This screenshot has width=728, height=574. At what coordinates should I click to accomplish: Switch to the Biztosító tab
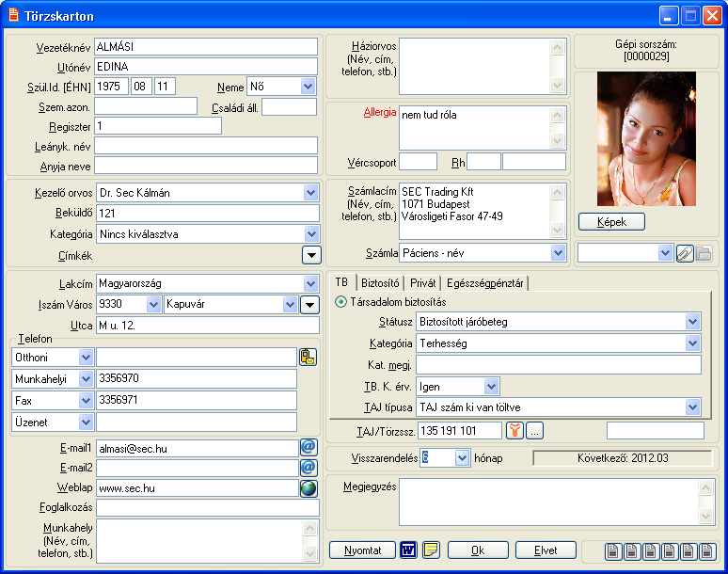pyautogui.click(x=380, y=283)
